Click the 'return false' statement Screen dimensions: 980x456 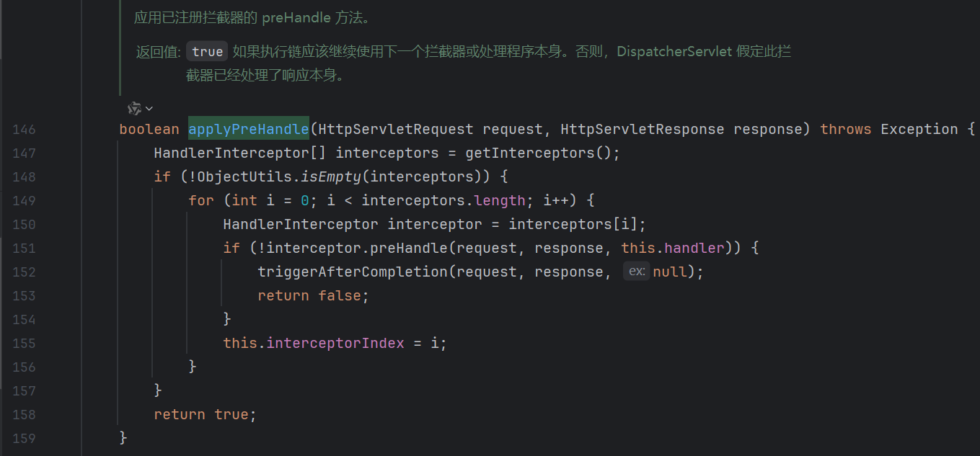coord(313,296)
